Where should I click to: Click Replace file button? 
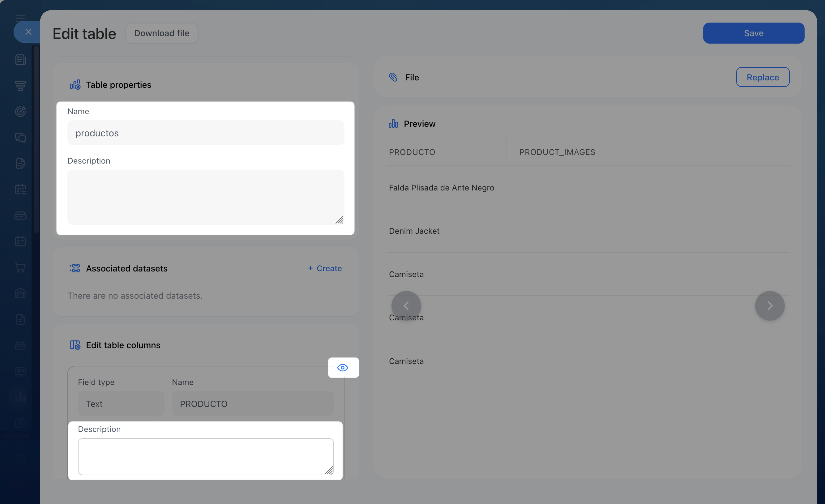pos(763,77)
